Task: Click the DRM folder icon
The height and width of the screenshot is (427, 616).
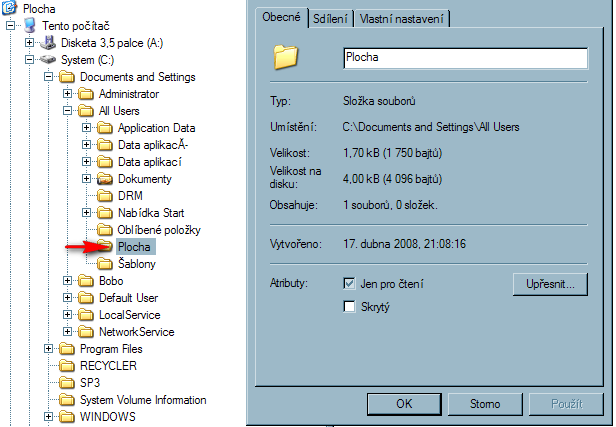Action: 105,195
